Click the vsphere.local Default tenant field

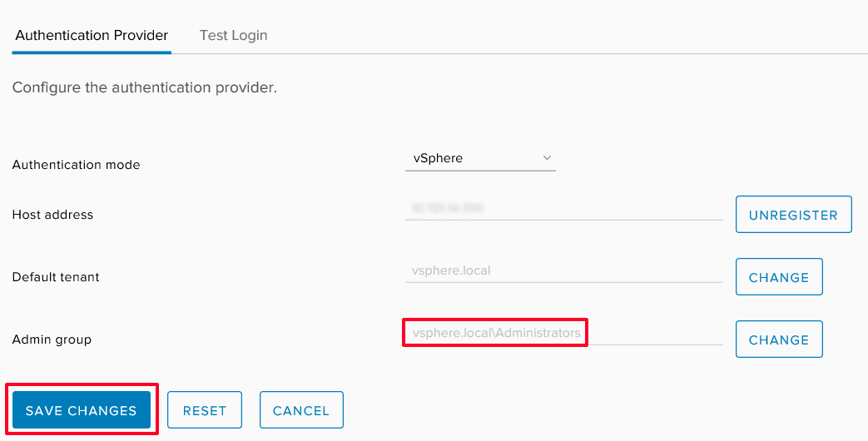[563, 271]
